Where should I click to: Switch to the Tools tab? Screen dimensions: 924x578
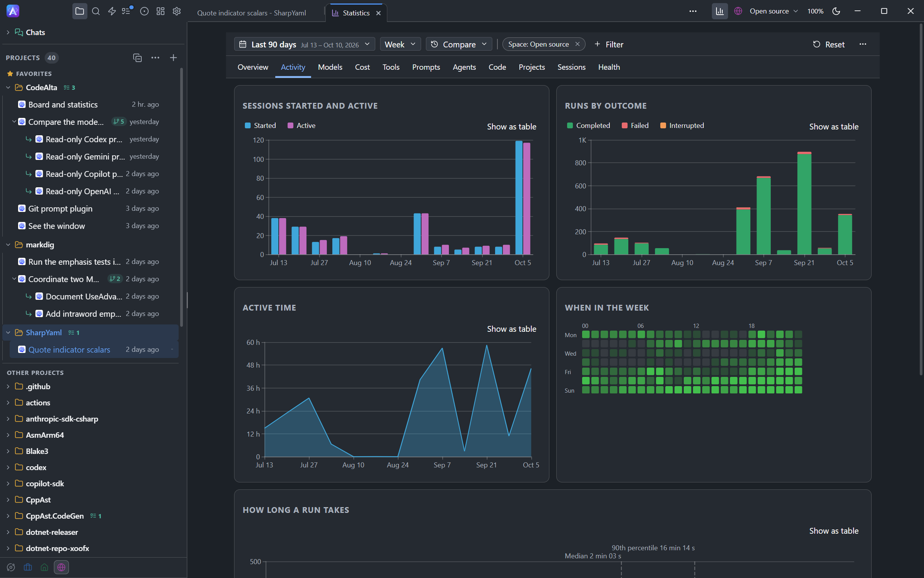[x=391, y=67]
